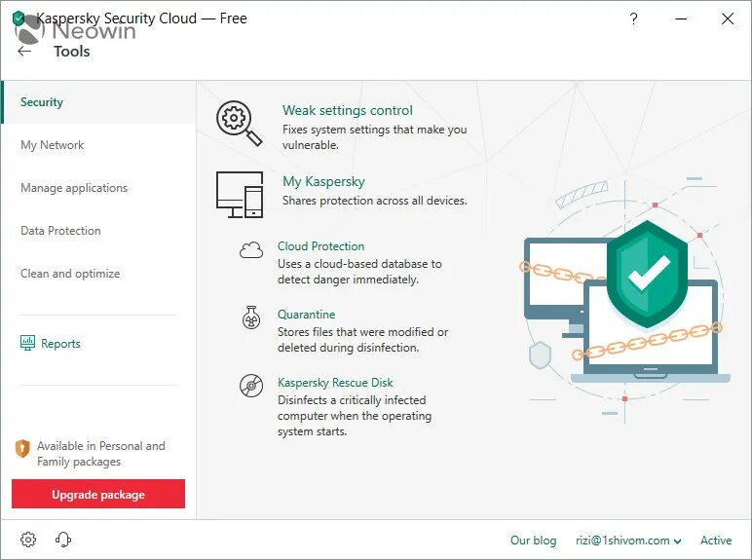Click the Weak settings control gear magnifier icon
Viewport: 752px width, 560px height.
[x=240, y=124]
